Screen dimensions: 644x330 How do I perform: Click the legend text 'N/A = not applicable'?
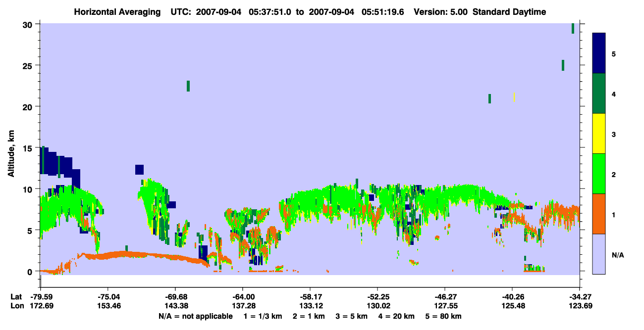click(x=195, y=316)
